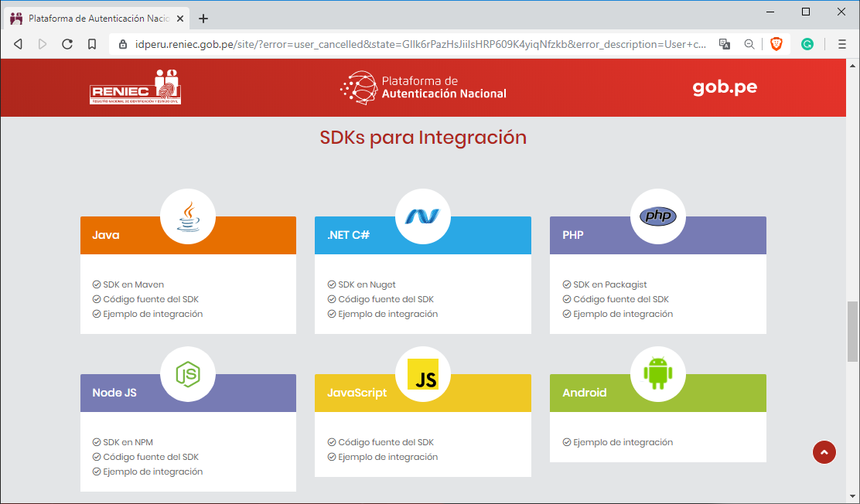Go forward to the next page

click(43, 44)
